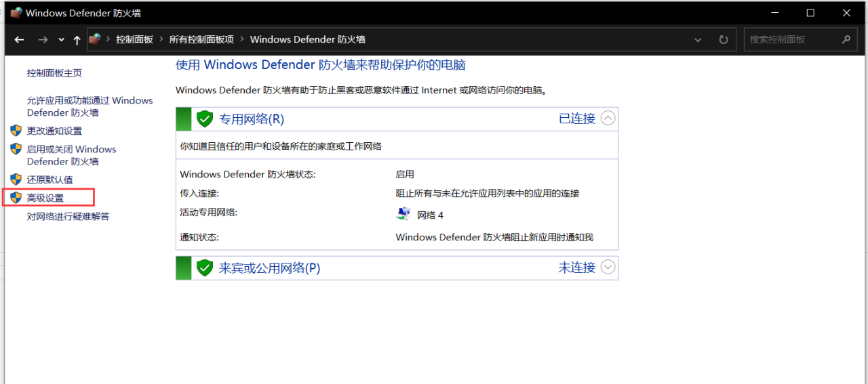Click the 来宾或公用网络(P) heading
Screen dimensions: 868x384
pyautogui.click(x=269, y=268)
